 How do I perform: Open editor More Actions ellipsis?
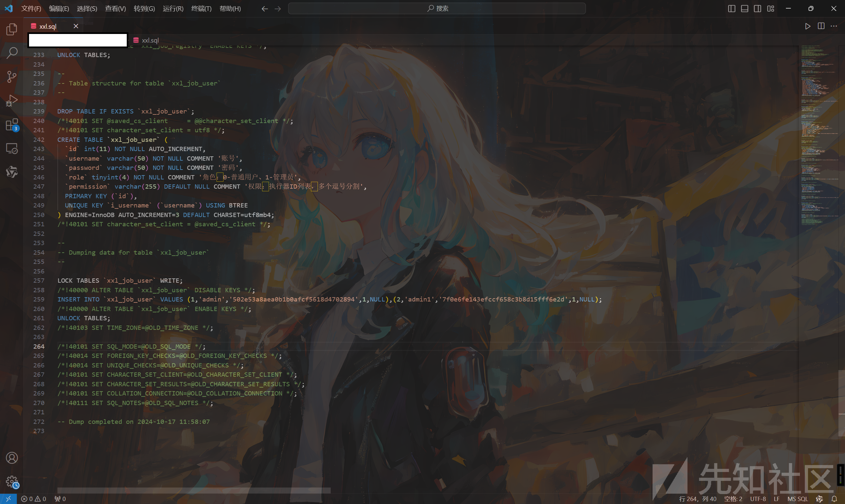point(834,26)
